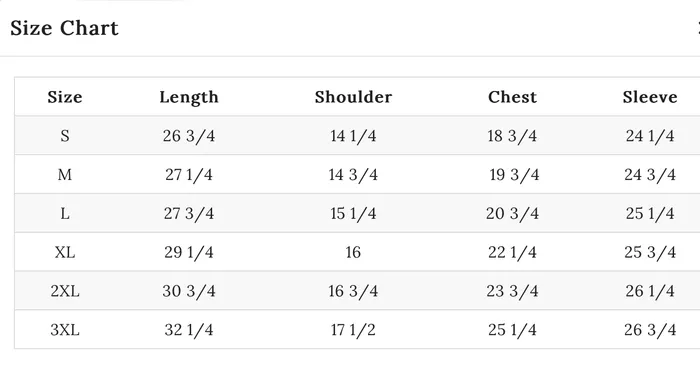Click the Length column header
Screen dimensions: 700x365
189,97
